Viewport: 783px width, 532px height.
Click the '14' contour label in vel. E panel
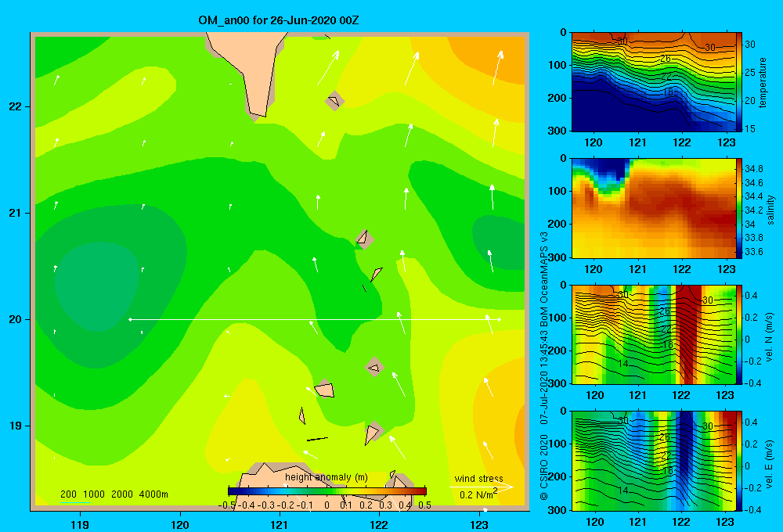coord(622,491)
